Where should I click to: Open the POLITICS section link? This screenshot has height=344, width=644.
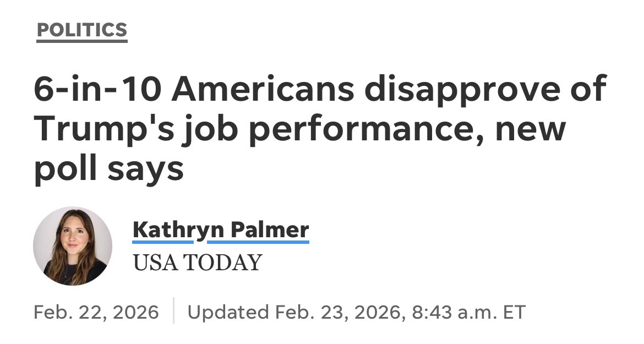click(x=81, y=30)
